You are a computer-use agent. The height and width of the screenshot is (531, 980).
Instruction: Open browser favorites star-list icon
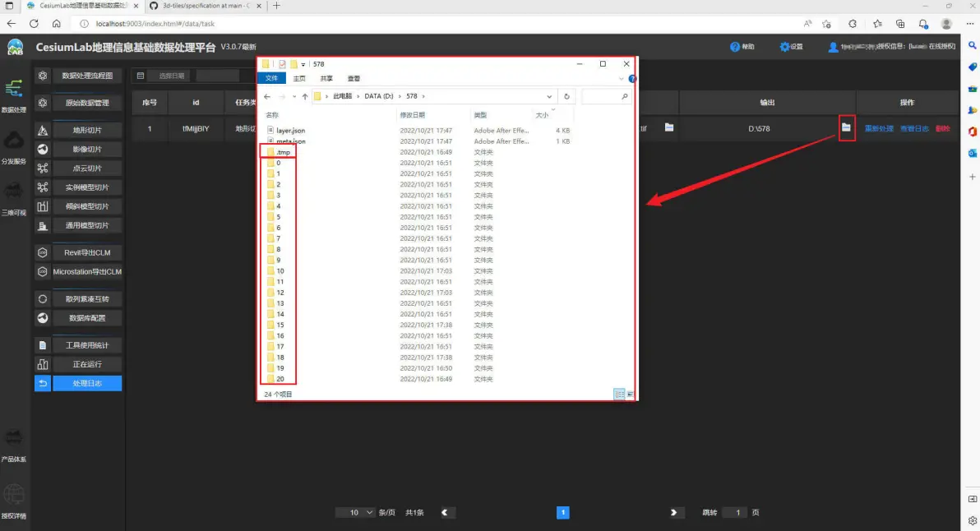pyautogui.click(x=877, y=24)
